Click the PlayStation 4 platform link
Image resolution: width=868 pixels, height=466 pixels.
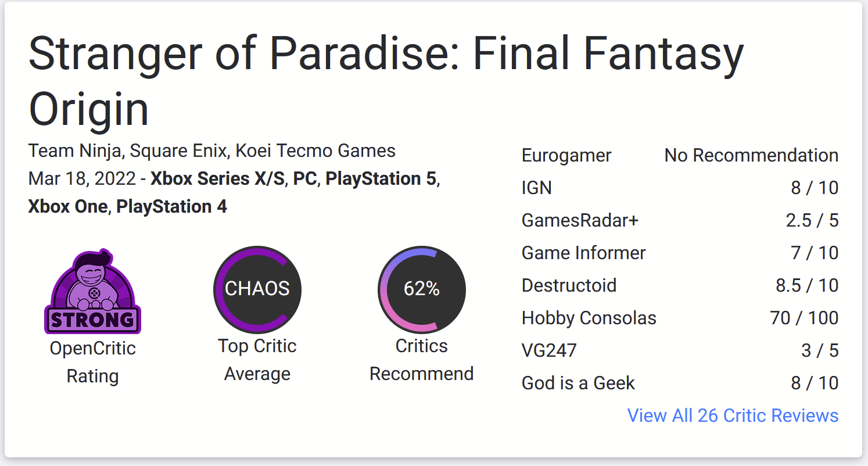[x=172, y=207]
